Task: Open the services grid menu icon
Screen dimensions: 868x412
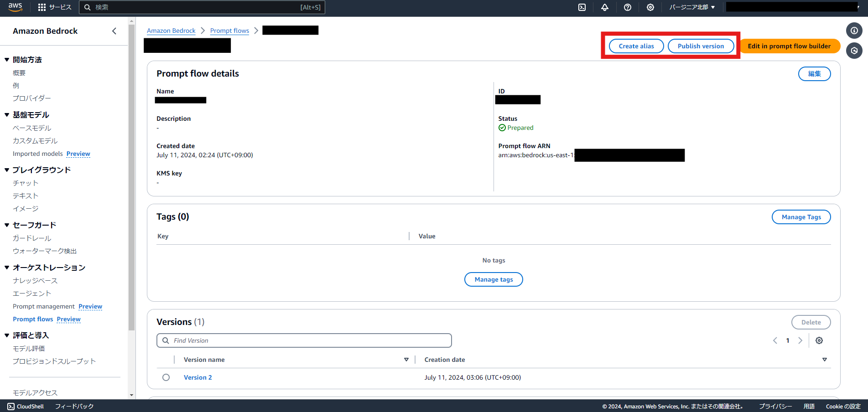Action: coord(42,7)
